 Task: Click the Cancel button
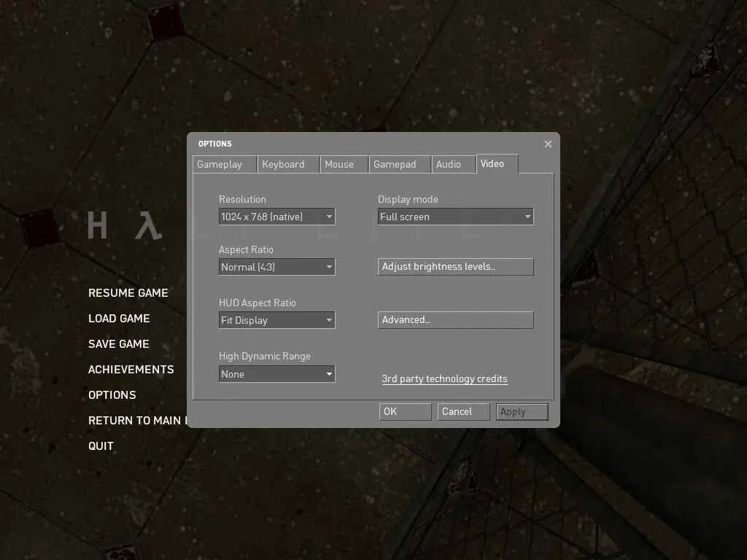(x=463, y=412)
